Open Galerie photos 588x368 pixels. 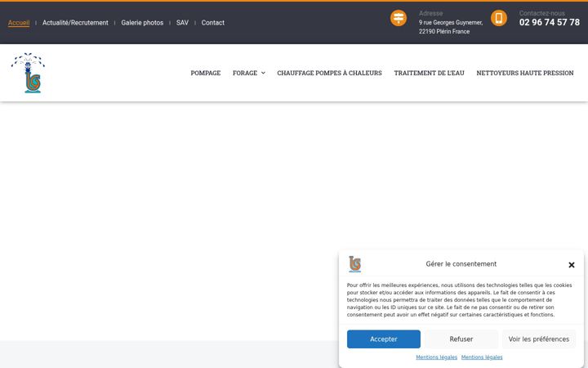point(142,23)
